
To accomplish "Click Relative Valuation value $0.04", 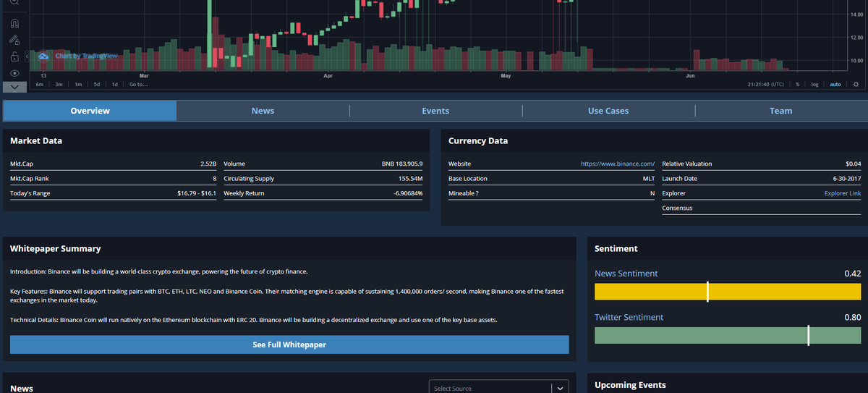I will (854, 164).
